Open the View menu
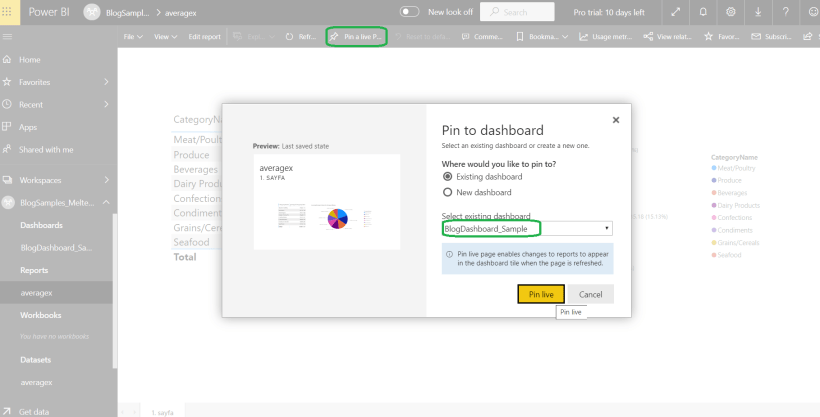The width and height of the screenshot is (820, 417). (165, 37)
